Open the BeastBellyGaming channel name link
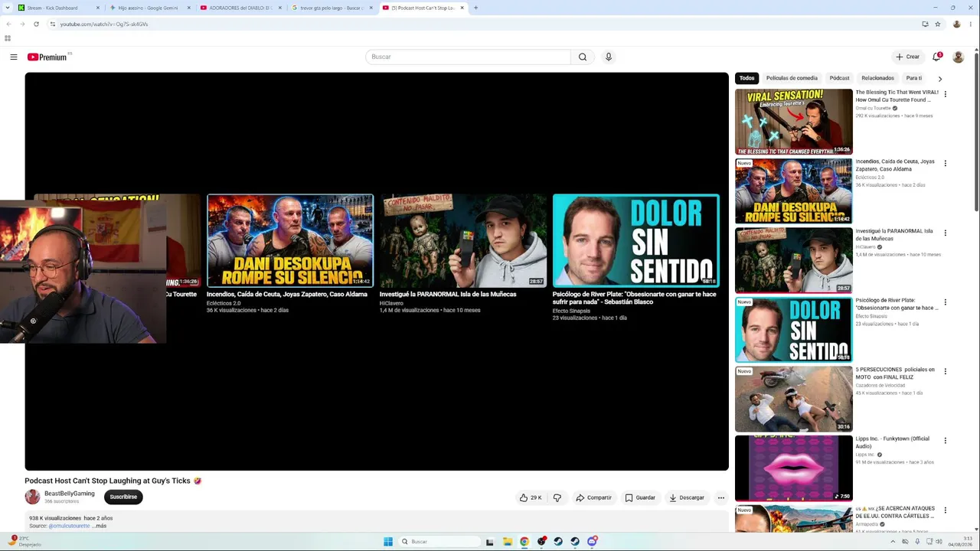Viewport: 980px width, 551px height. point(70,494)
